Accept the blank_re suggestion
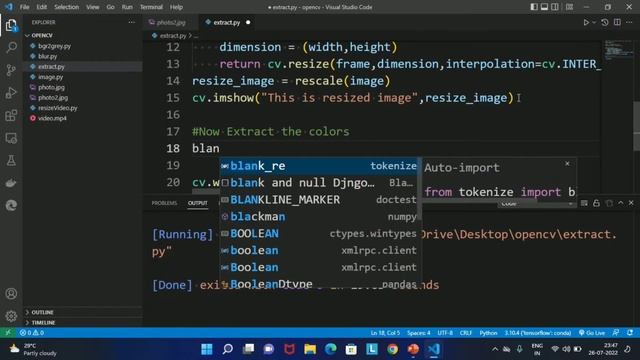This screenshot has width=640, height=360. 318,166
